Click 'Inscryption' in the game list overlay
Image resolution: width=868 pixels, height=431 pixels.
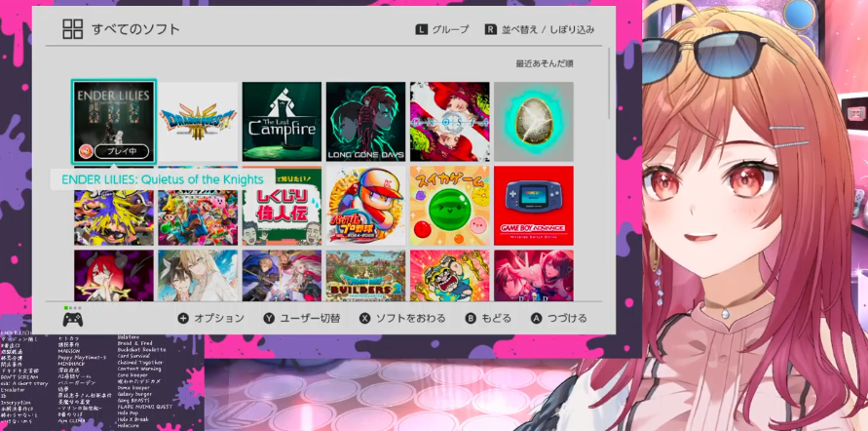(x=16, y=403)
